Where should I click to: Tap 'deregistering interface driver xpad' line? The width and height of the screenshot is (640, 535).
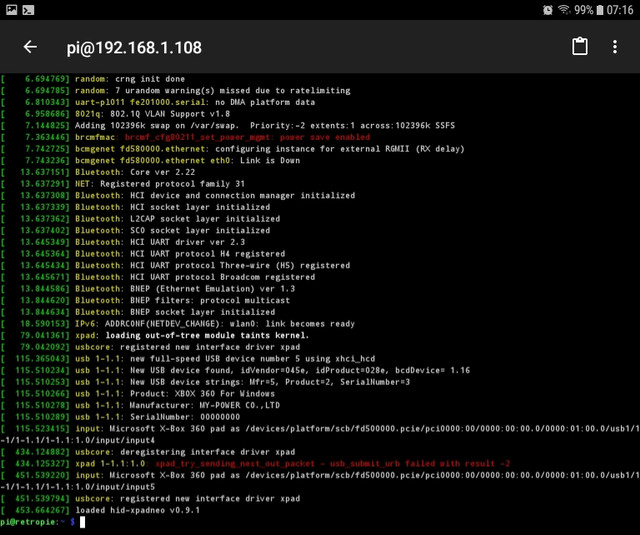148,452
